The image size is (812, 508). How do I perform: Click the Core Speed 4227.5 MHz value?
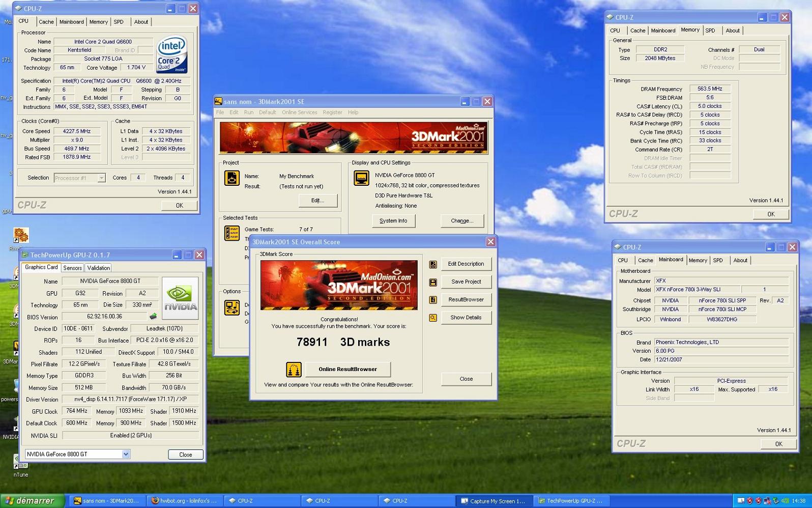[x=77, y=131]
